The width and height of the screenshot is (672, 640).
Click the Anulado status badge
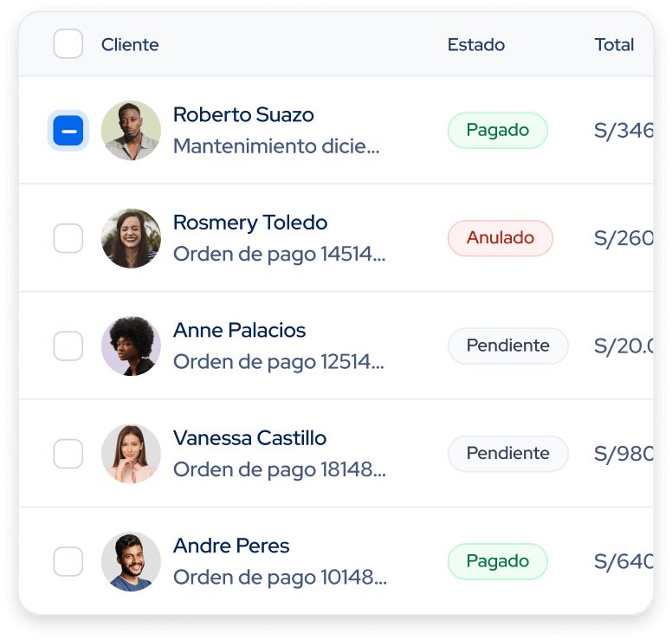pyautogui.click(x=501, y=238)
